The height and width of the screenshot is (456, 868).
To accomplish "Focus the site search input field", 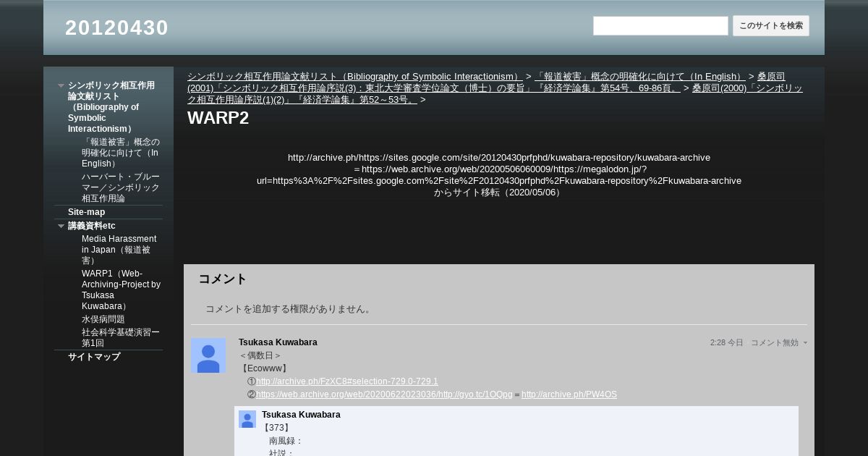I will click(x=660, y=26).
